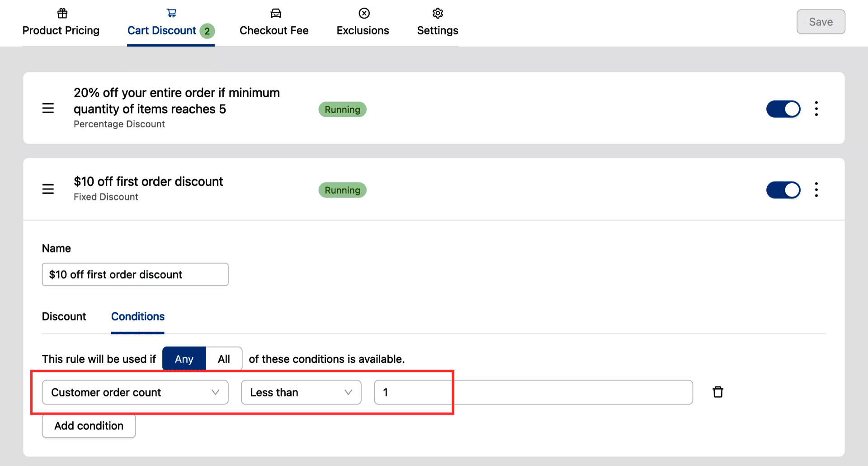Click the cart icon above Cart Discount
This screenshot has width=868, height=466.
coord(171,13)
